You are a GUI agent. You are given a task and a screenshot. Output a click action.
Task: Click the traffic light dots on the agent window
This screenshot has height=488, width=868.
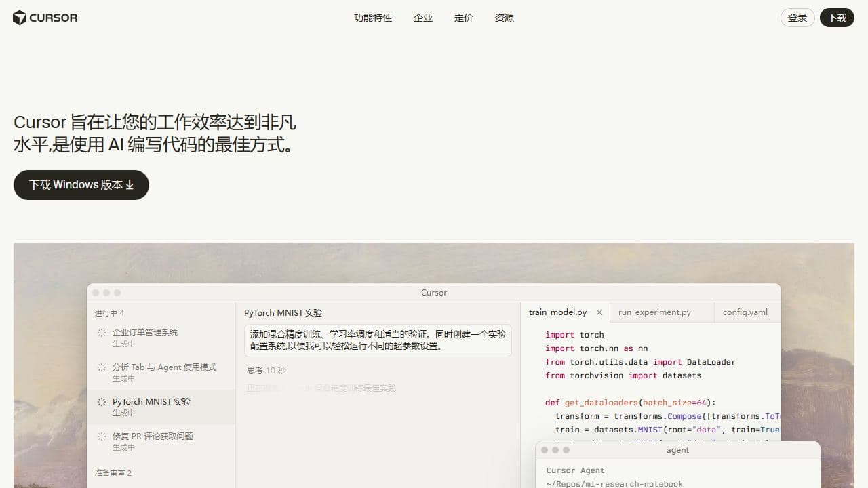556,449
